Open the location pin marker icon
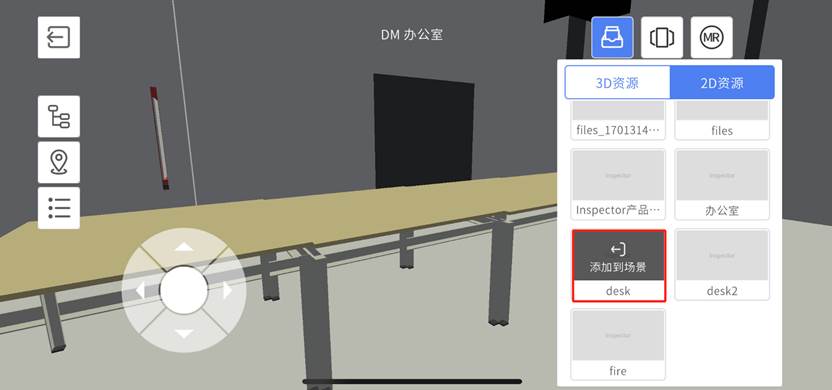 59,162
